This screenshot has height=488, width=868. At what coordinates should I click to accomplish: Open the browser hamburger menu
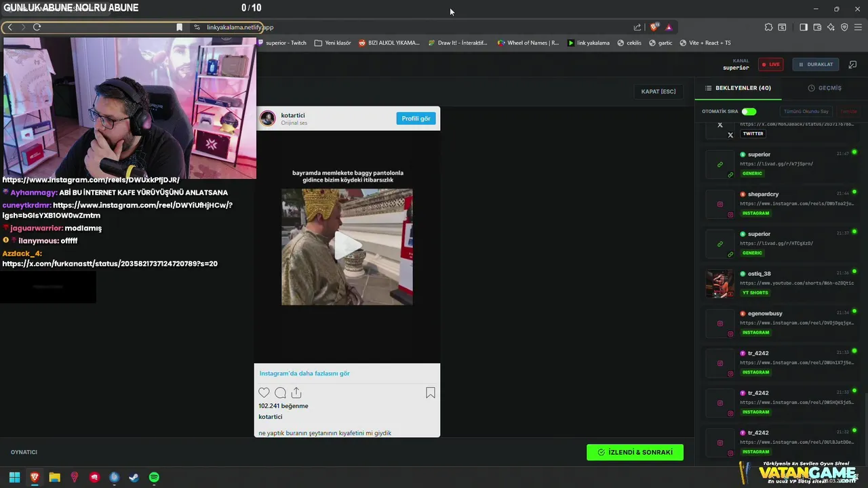click(x=858, y=27)
